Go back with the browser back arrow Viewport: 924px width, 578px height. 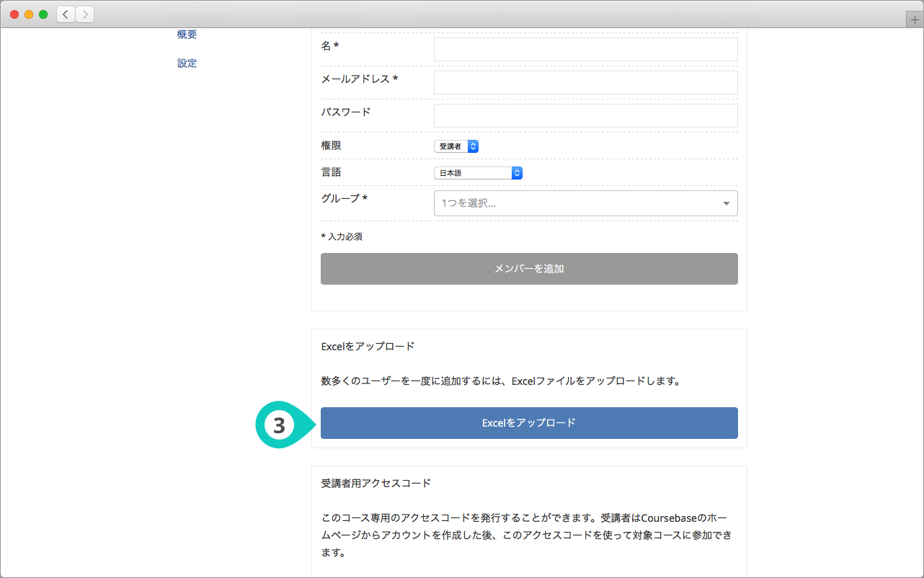click(x=66, y=14)
